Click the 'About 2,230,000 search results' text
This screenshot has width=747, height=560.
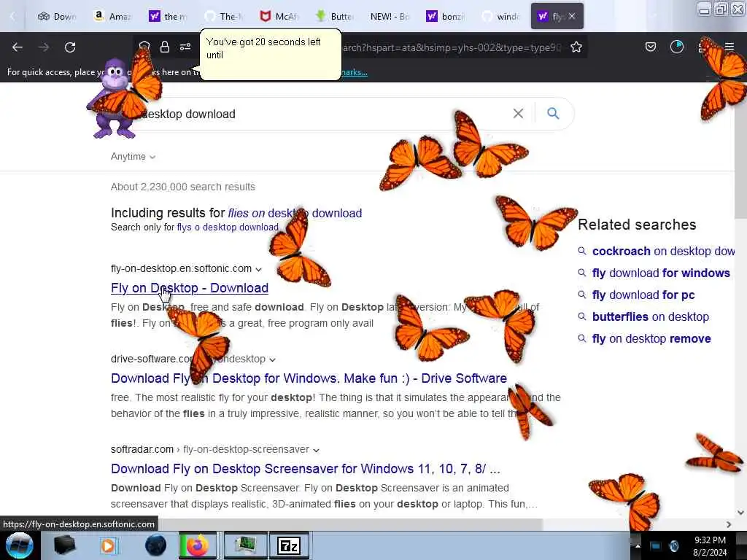183,187
